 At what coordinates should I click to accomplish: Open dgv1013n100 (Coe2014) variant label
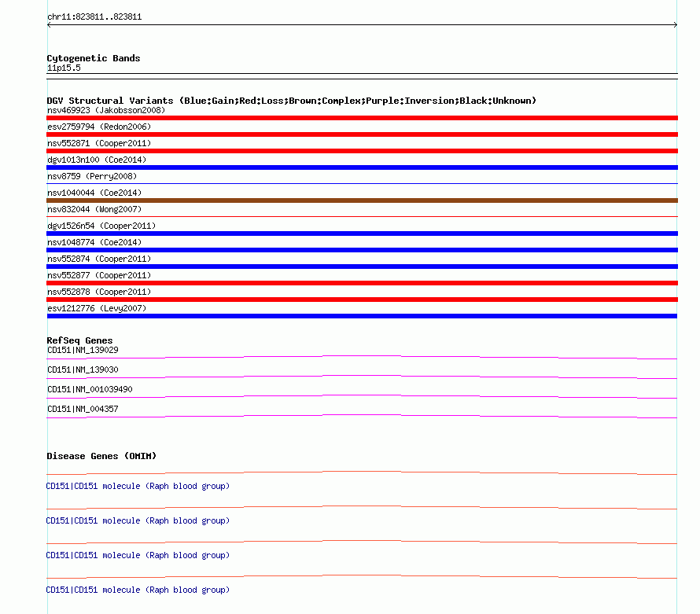coord(97,160)
